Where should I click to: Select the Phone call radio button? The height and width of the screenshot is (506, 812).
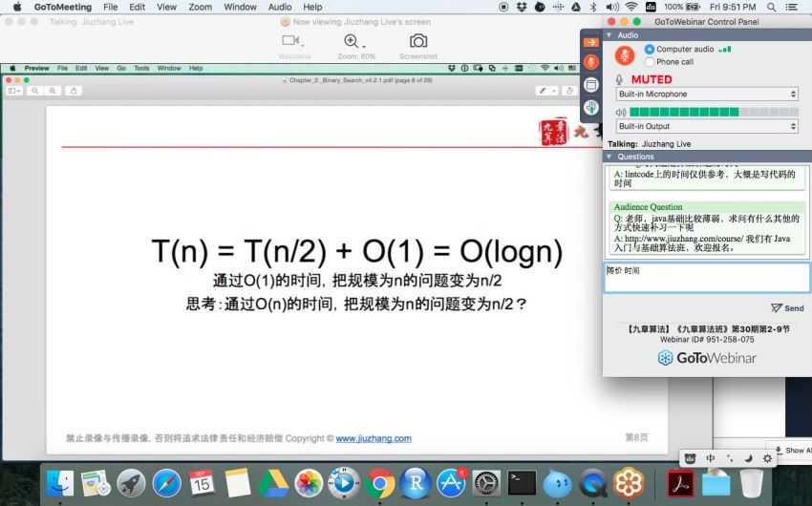point(650,62)
